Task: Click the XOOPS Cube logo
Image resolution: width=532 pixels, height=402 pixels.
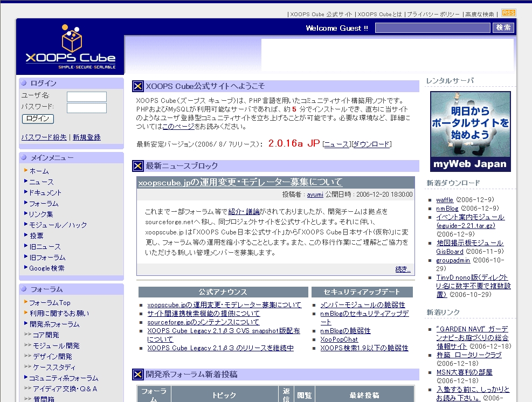Action: pos(71,47)
